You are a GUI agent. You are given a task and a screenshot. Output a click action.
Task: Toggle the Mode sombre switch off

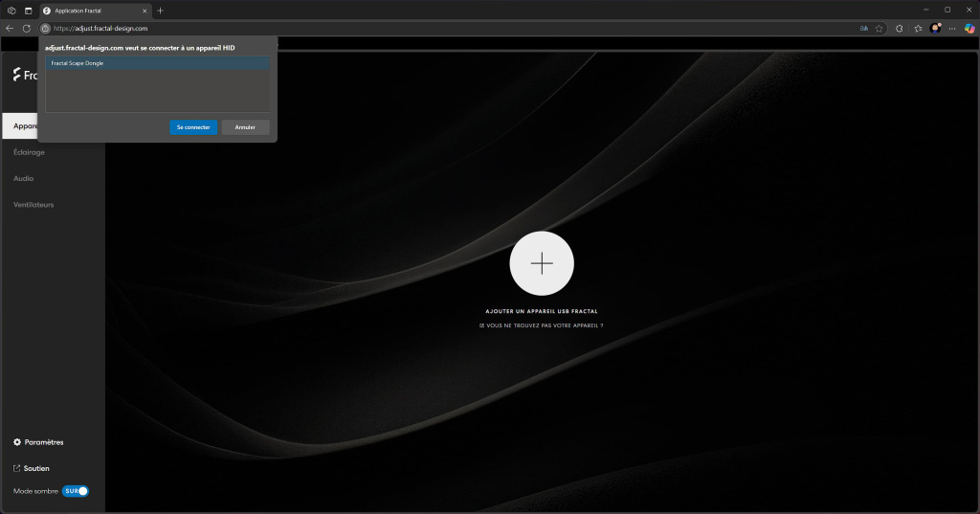[76, 491]
